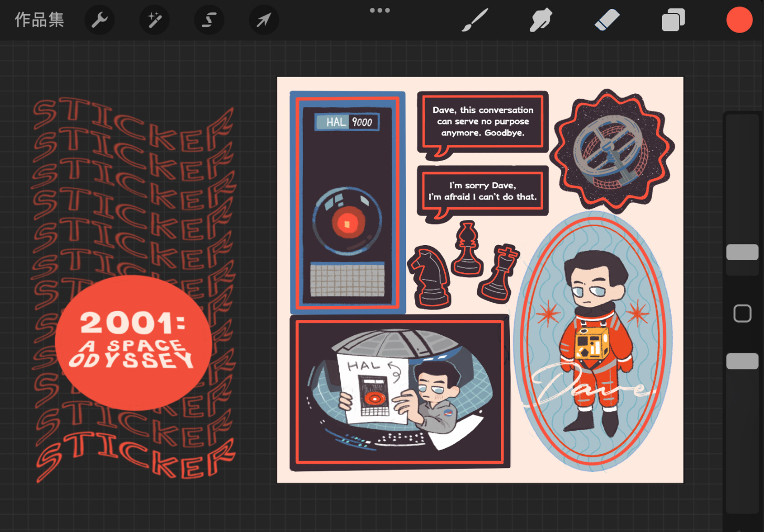Click the brush size slider handle

(742, 252)
